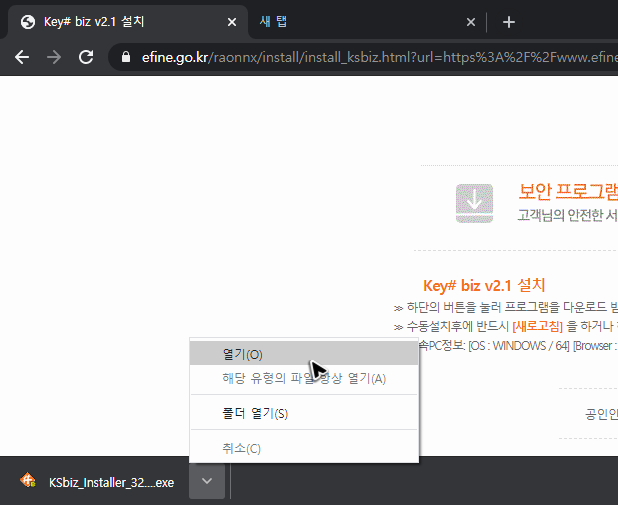Go back using the browser back arrow

(x=22, y=58)
